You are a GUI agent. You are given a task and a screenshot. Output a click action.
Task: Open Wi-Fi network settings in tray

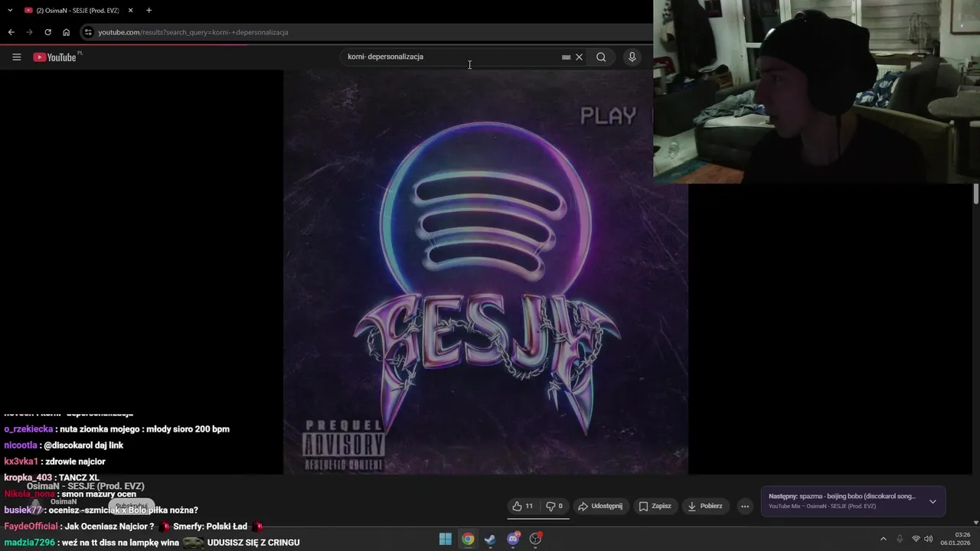click(916, 539)
